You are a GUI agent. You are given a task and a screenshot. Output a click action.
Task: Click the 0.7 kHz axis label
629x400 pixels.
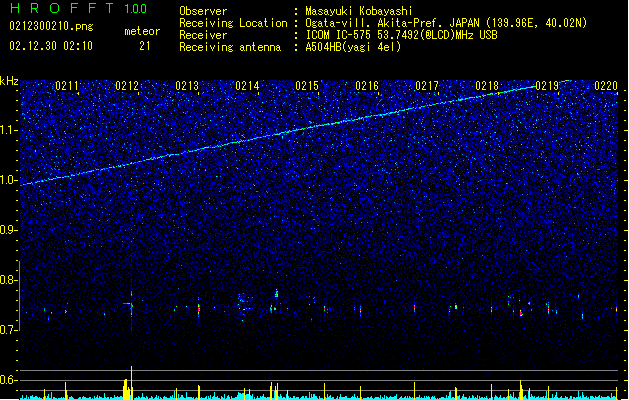pyautogui.click(x=9, y=330)
